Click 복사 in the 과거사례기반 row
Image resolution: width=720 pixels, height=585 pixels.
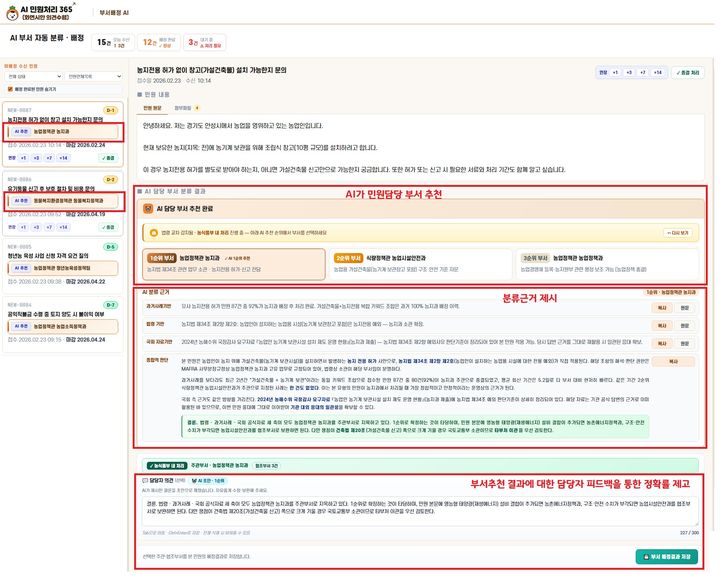[662, 308]
